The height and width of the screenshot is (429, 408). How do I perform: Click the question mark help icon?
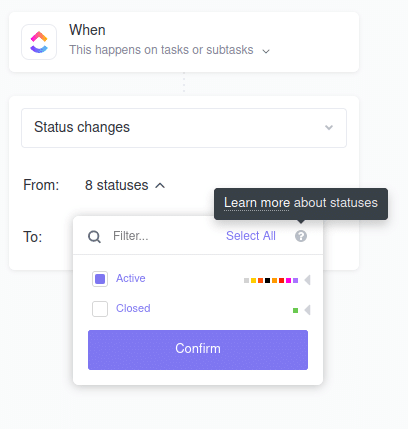tap(301, 236)
